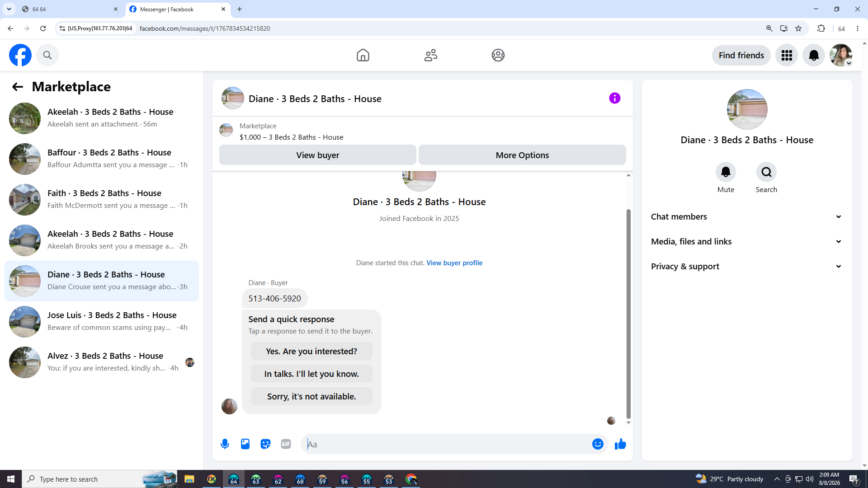Viewport: 868px width, 488px height.
Task: Open new browser tab plus button
Action: (x=240, y=9)
